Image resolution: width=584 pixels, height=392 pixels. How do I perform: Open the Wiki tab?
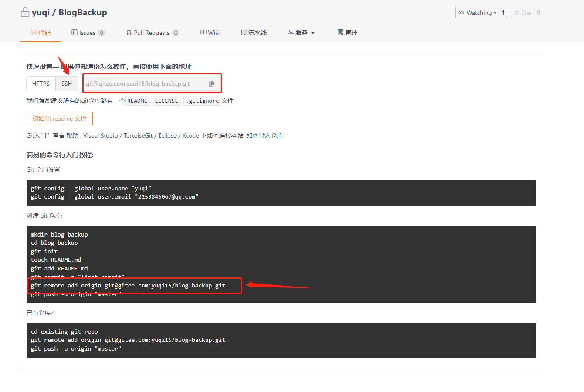[x=210, y=33]
